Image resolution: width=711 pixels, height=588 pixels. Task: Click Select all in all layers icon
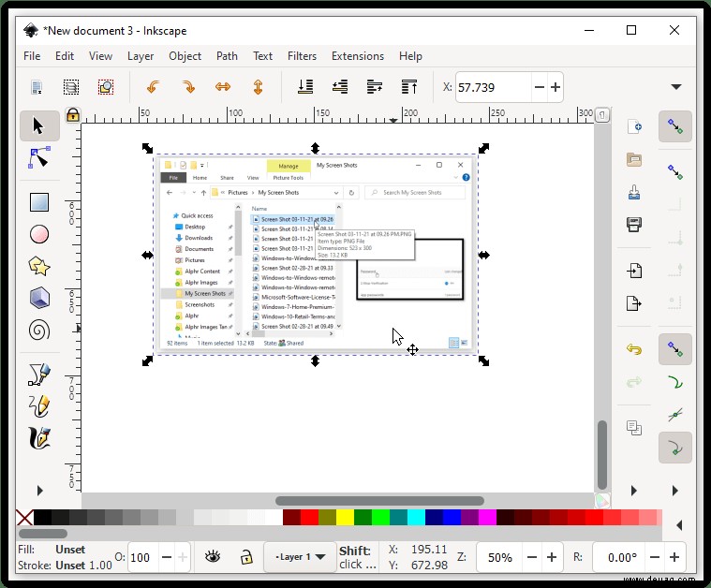(71, 87)
